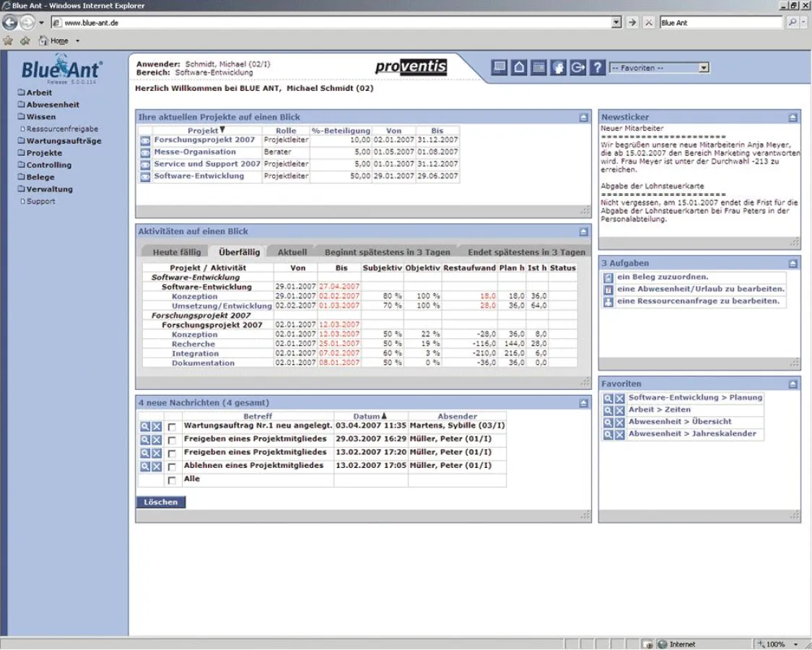Remove favorite Arbeit > Zeiten with X icon

point(619,410)
